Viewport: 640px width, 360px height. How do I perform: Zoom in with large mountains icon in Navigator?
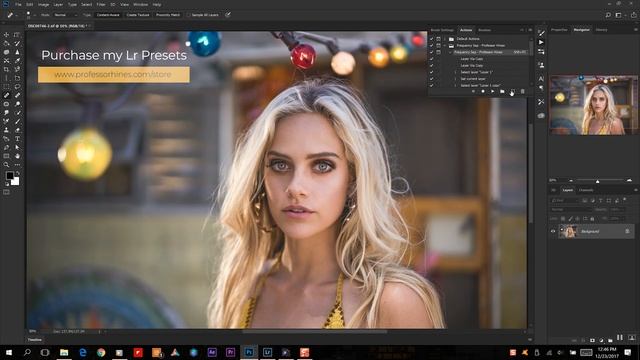point(629,180)
